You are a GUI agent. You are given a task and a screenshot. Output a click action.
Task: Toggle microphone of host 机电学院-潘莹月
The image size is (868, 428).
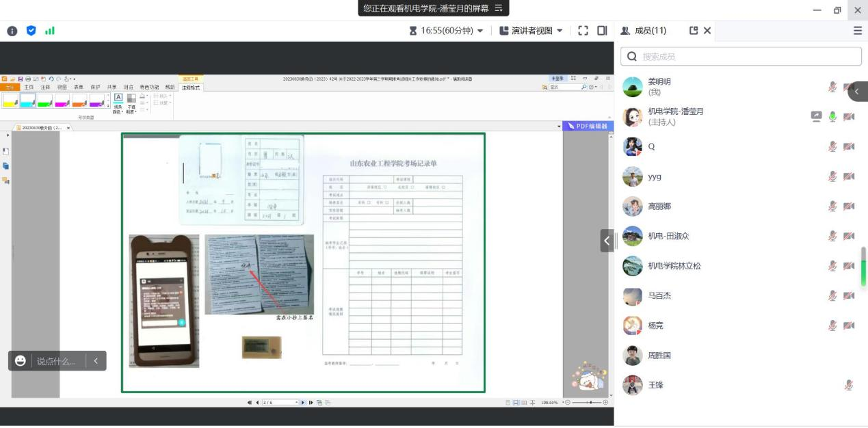(x=832, y=117)
